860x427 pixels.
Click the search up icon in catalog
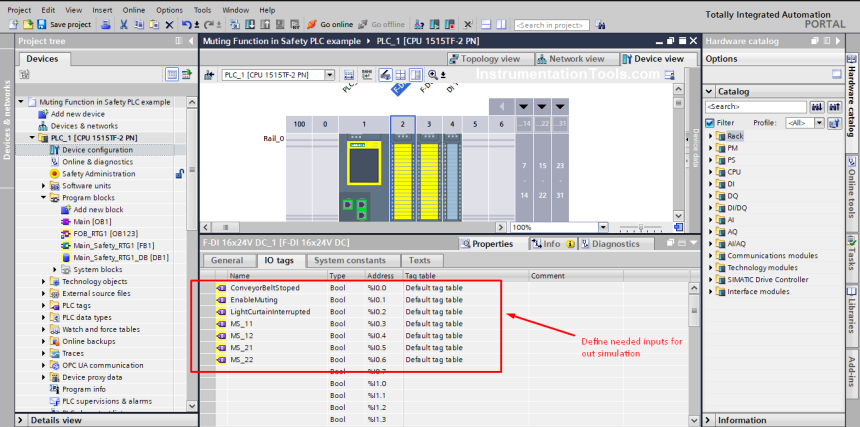(834, 107)
